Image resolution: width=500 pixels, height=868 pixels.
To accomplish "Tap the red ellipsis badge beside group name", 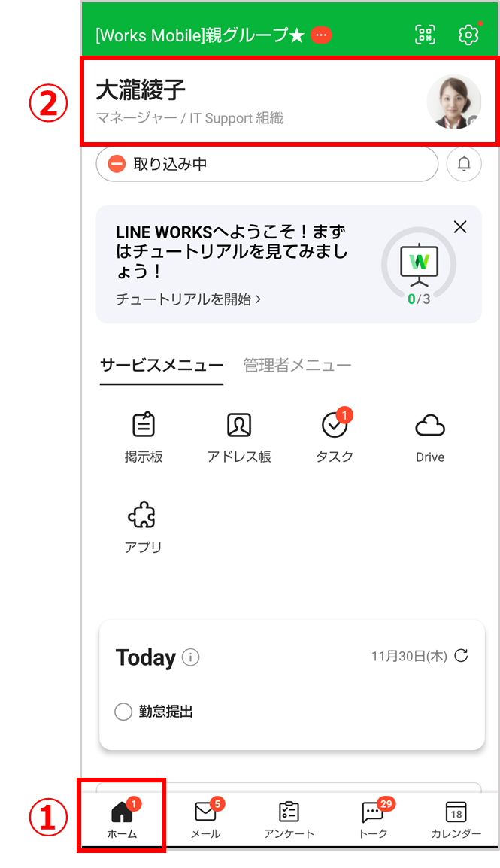I will [x=321, y=35].
